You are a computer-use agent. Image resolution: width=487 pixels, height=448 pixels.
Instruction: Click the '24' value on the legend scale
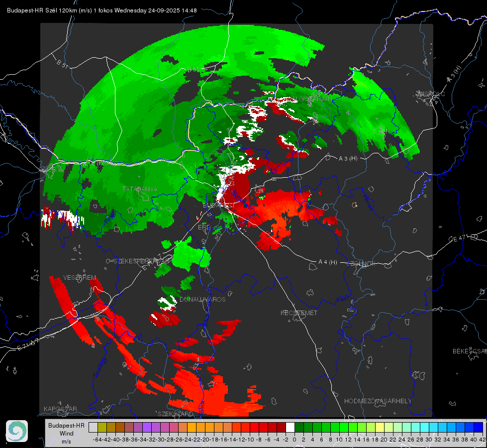(x=402, y=440)
